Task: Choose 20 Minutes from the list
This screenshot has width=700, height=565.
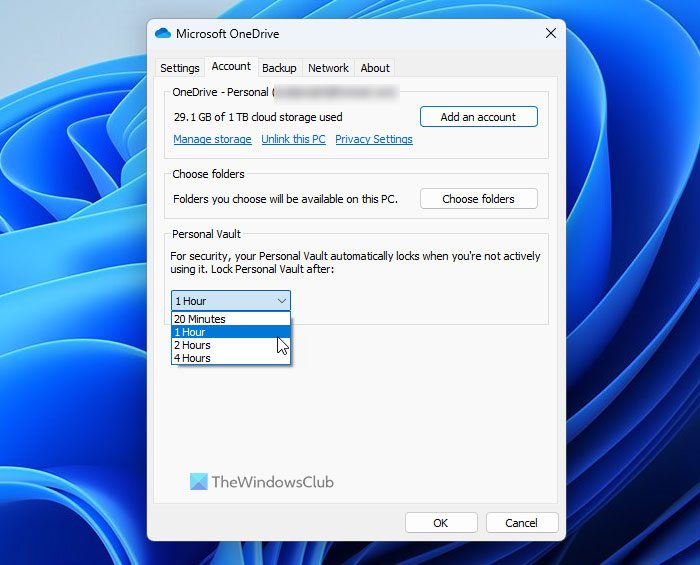Action: click(231, 319)
